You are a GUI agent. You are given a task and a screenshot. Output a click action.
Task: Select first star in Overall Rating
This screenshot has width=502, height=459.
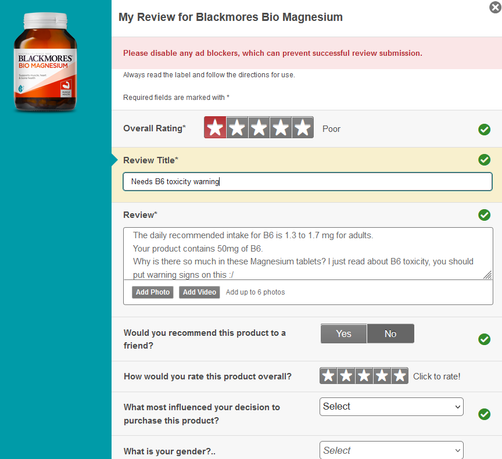(x=215, y=127)
